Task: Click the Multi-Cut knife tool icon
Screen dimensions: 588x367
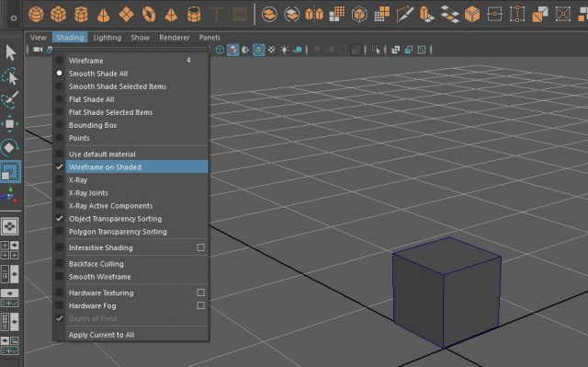Action: pos(404,15)
